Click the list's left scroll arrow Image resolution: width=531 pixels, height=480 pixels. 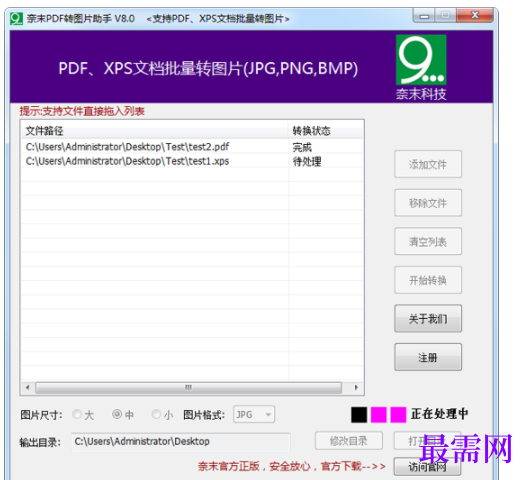coord(27,388)
